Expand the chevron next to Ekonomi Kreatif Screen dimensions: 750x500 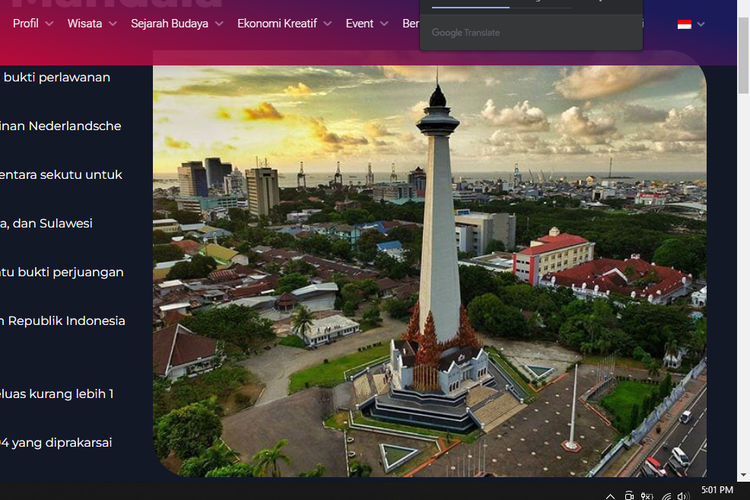[328, 23]
